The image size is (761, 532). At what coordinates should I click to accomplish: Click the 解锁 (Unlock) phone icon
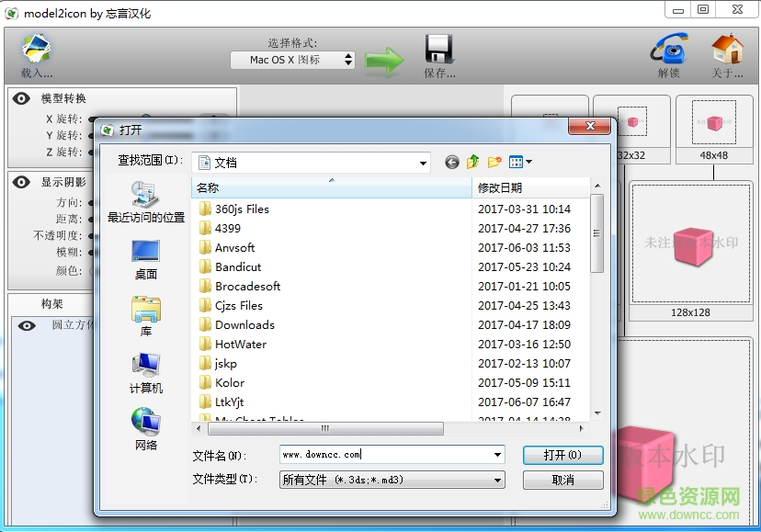668,48
